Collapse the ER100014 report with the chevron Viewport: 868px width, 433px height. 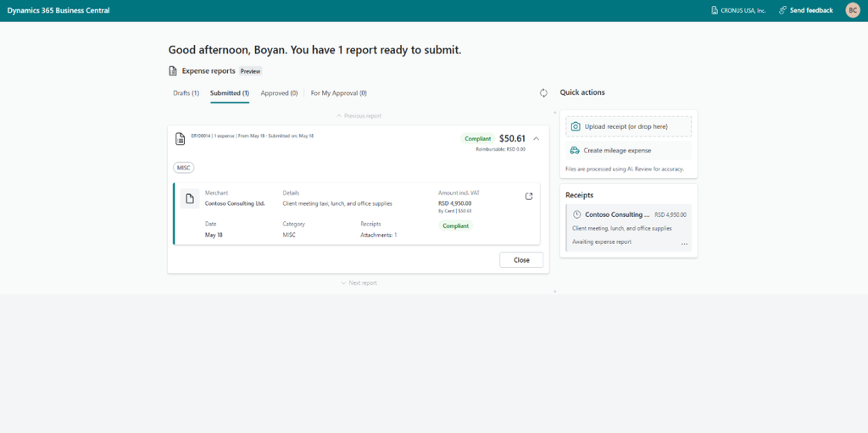pos(536,138)
